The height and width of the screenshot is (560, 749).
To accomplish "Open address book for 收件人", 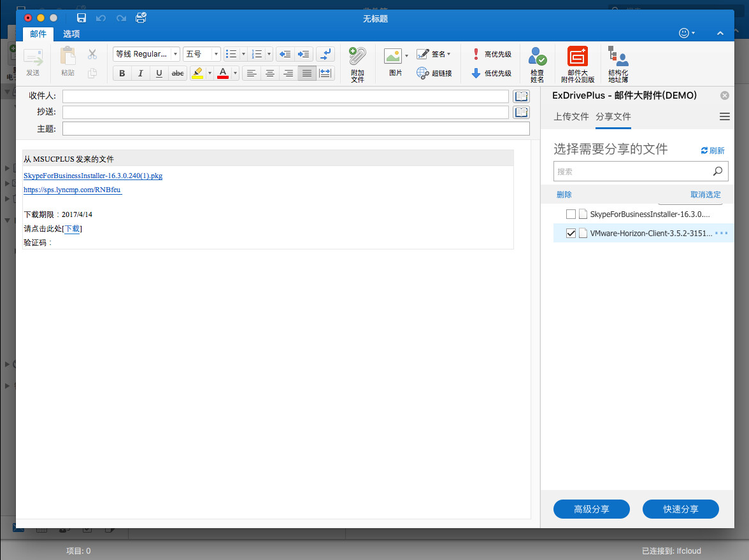I will tap(521, 97).
